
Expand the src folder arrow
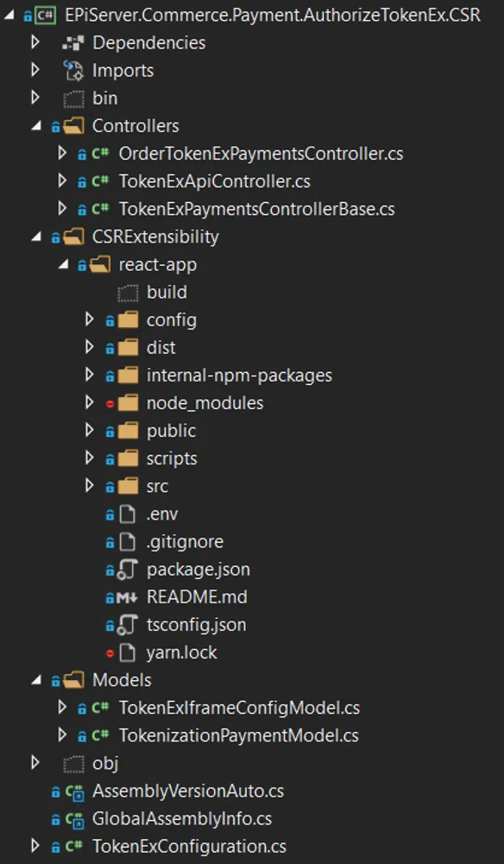(89, 486)
